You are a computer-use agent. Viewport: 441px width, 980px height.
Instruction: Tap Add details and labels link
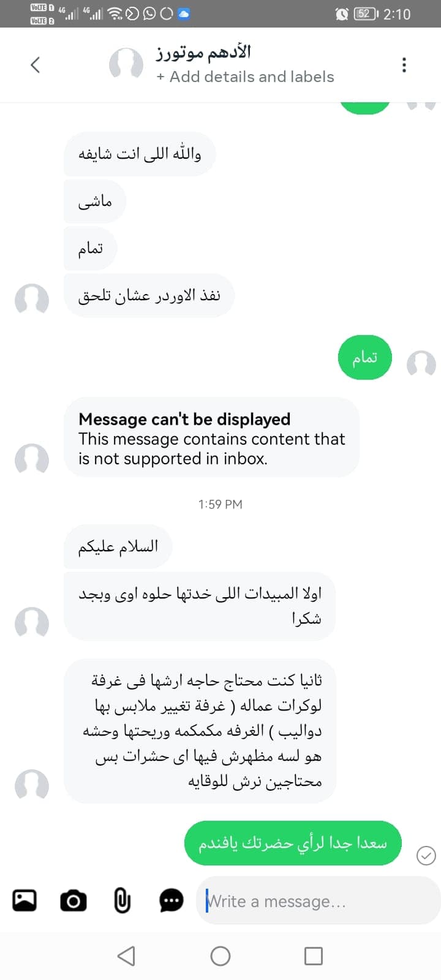pos(246,77)
